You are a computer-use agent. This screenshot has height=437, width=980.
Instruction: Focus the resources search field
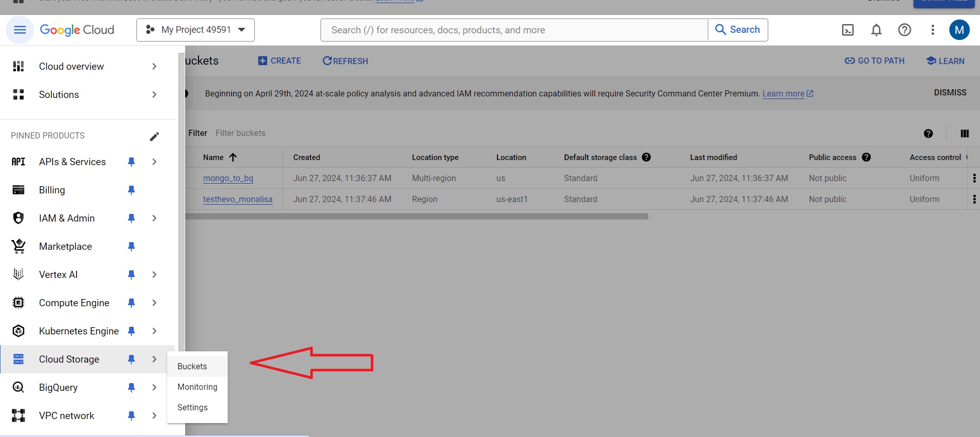pyautogui.click(x=514, y=30)
